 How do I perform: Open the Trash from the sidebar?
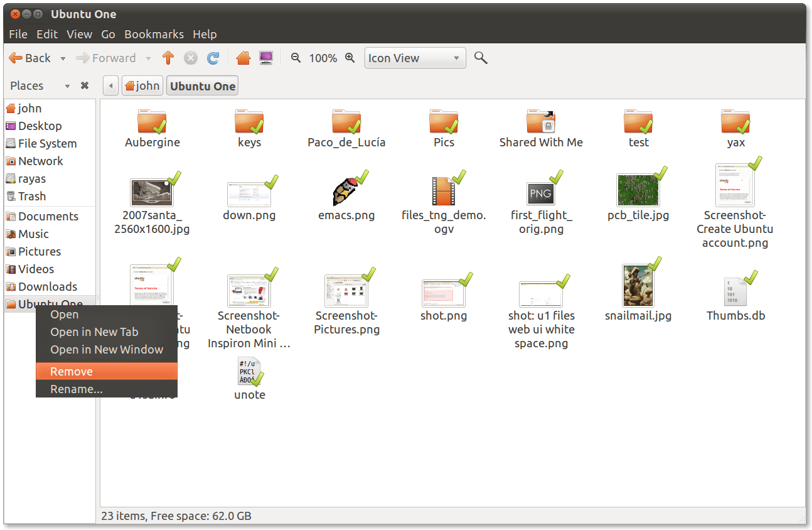[31, 196]
